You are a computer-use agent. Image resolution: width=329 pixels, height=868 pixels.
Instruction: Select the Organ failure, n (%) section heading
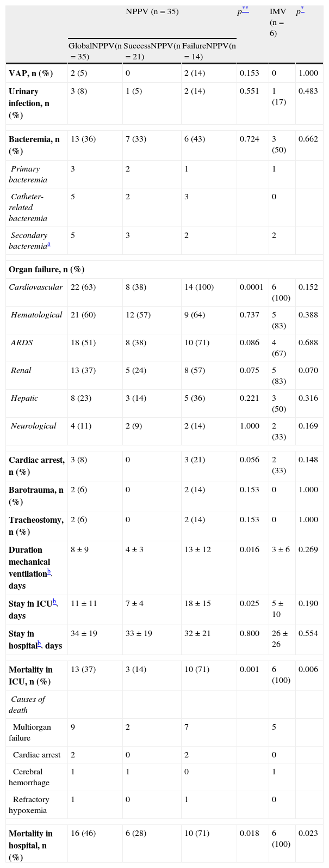tap(46, 269)
